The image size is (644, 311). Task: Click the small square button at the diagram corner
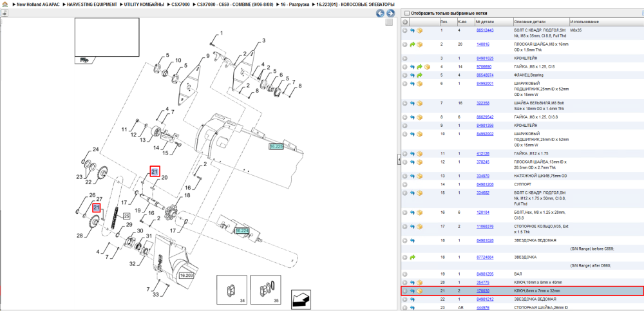coord(389,23)
